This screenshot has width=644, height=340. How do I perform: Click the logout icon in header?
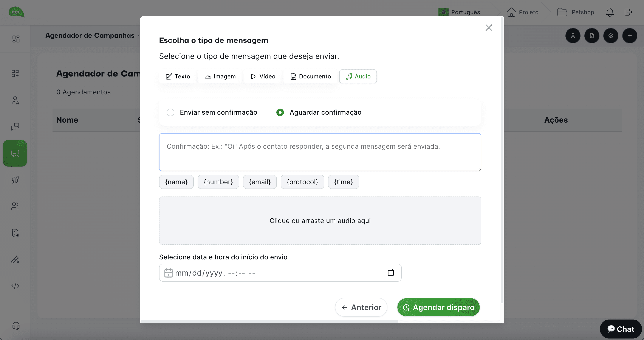tap(628, 12)
